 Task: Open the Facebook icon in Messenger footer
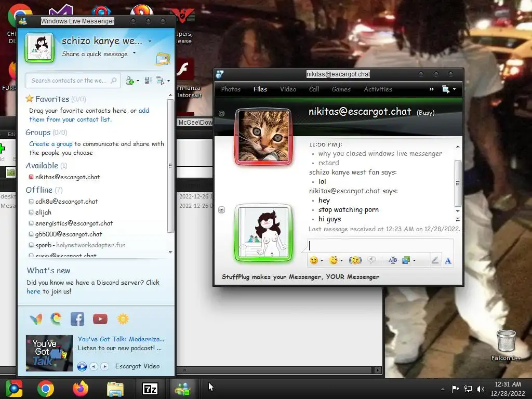point(77,319)
